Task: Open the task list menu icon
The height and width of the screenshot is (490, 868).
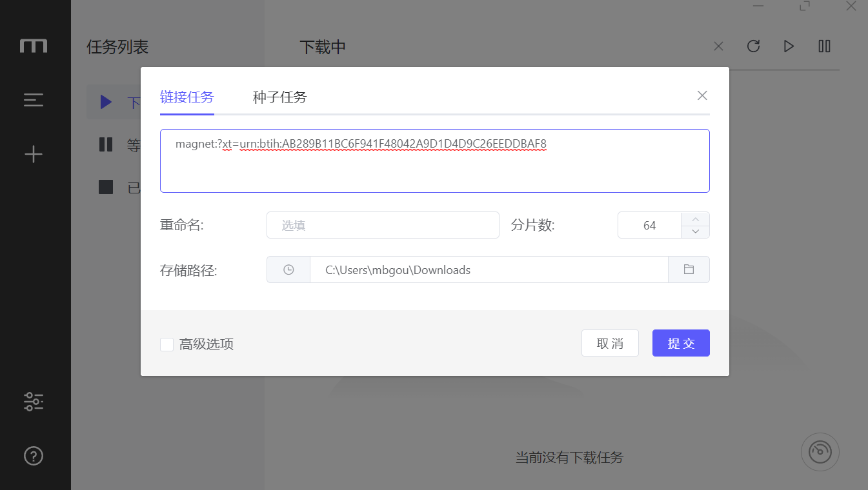Action: [x=34, y=100]
